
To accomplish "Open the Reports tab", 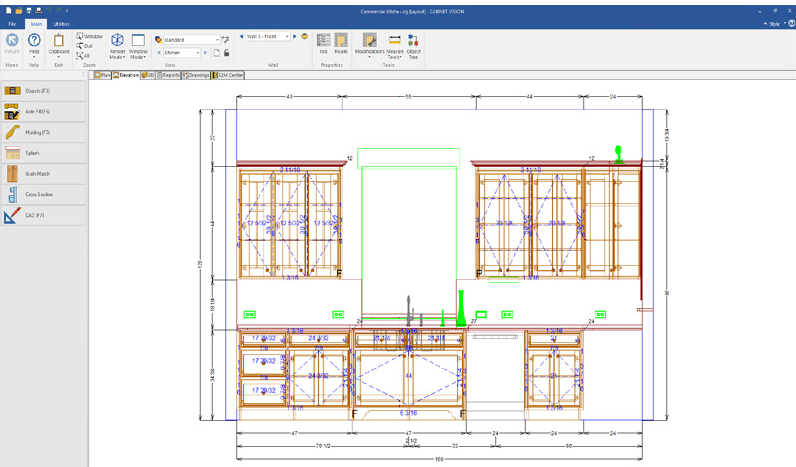I will tap(169, 75).
